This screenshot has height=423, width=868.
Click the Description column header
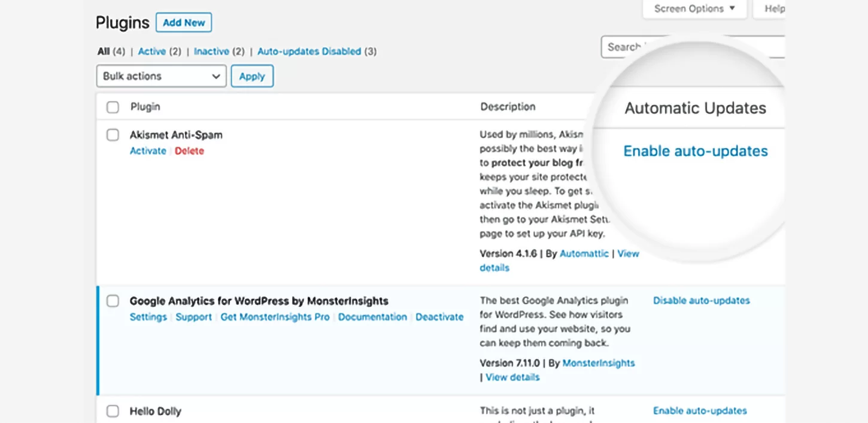tap(508, 107)
